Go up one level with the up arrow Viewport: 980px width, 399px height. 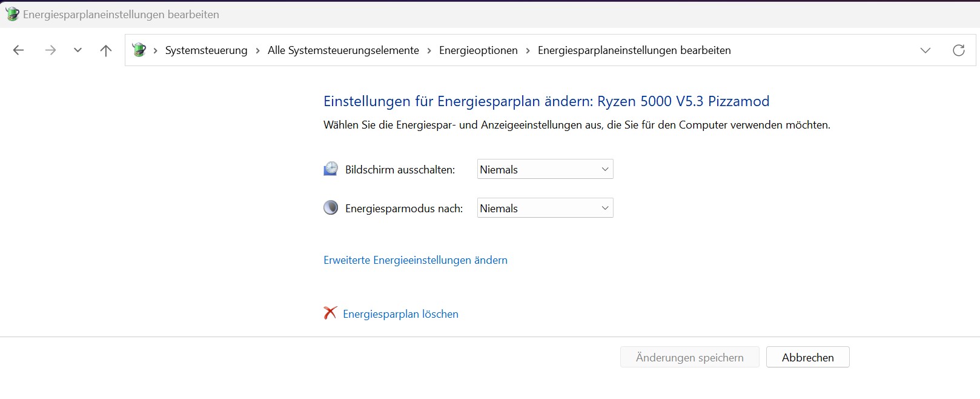[106, 50]
